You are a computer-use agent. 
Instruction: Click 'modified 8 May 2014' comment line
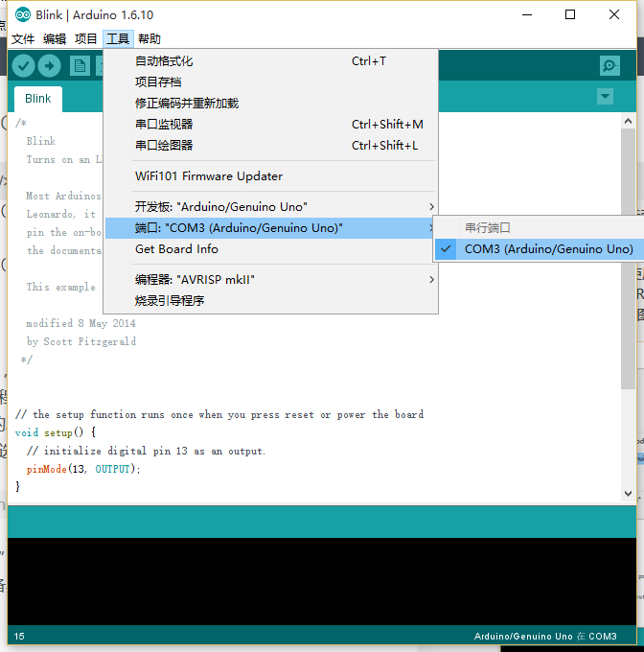tap(80, 323)
